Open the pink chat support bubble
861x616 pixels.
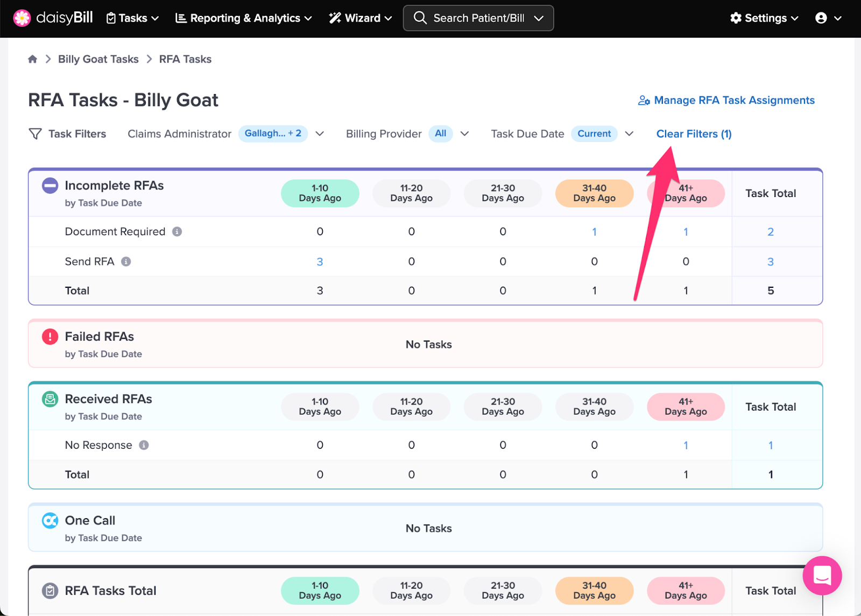click(x=822, y=575)
